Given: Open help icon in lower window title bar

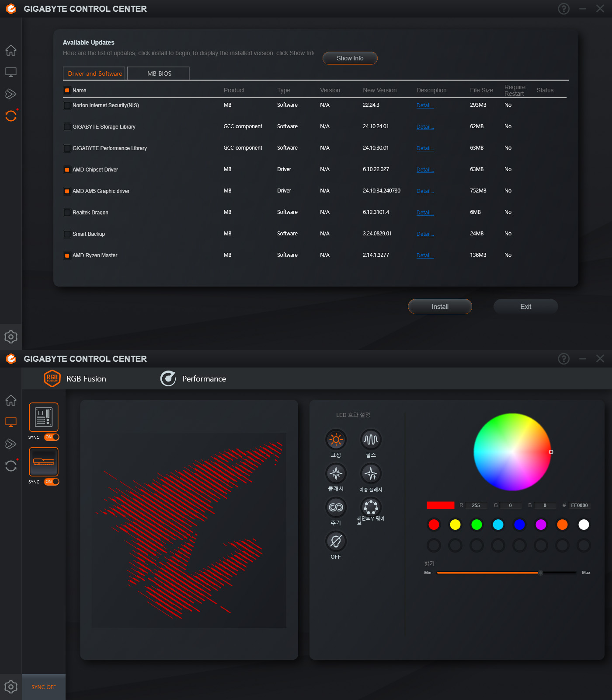Looking at the screenshot, I should (x=564, y=359).
